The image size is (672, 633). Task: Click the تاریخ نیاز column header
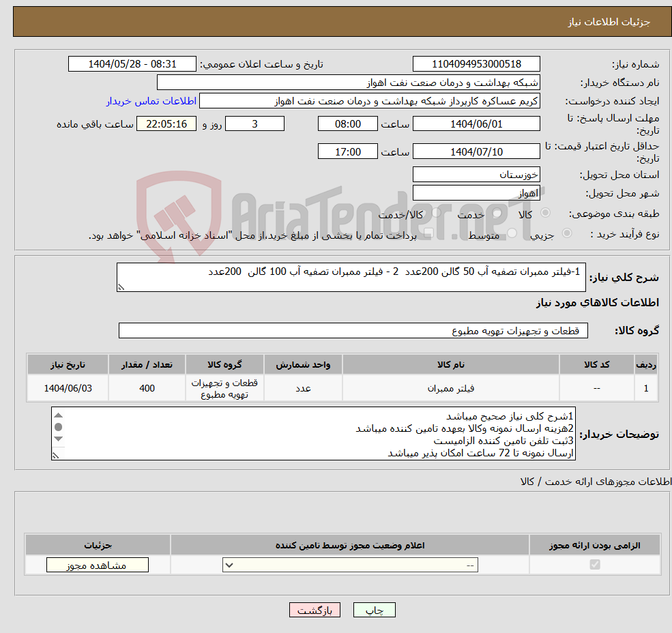[x=68, y=364]
